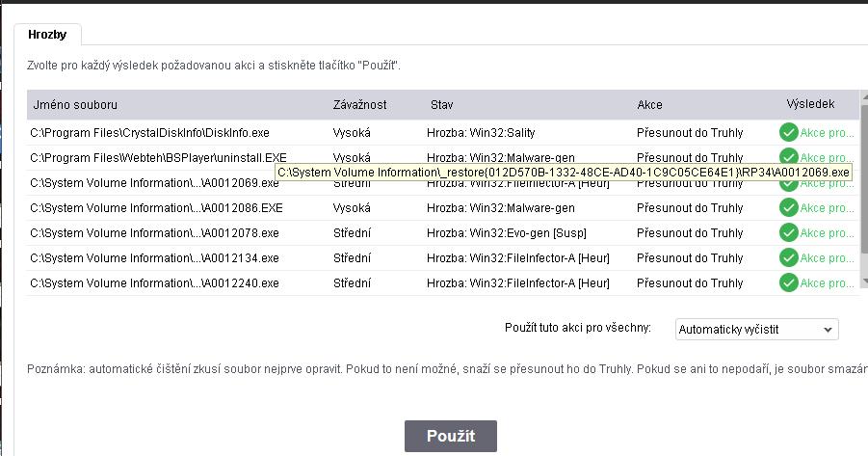
Task: Sort by 'Stav' column header
Action: [442, 104]
